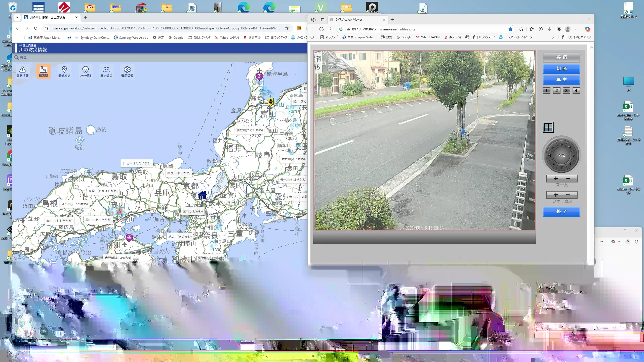Show the レーダー雨量 radar rainfall layer
644x362 pixels.
pyautogui.click(x=85, y=71)
